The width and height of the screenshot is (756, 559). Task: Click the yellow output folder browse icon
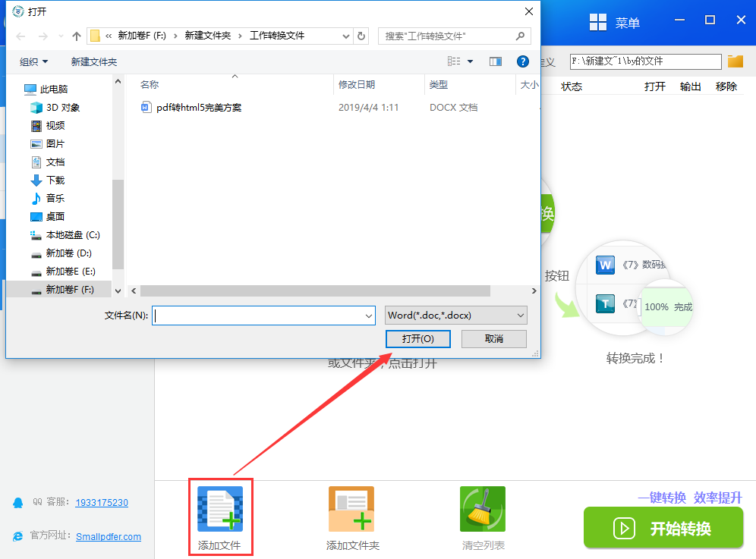[736, 61]
